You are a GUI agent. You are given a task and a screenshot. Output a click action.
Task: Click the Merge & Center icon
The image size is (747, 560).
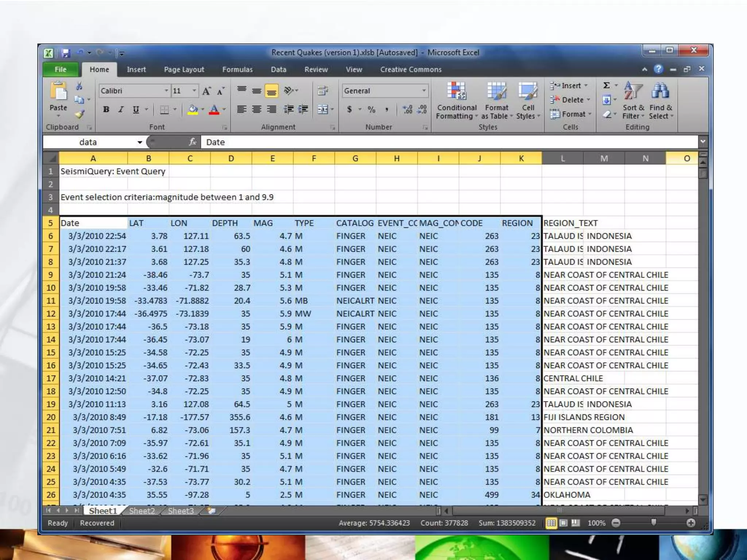323,109
